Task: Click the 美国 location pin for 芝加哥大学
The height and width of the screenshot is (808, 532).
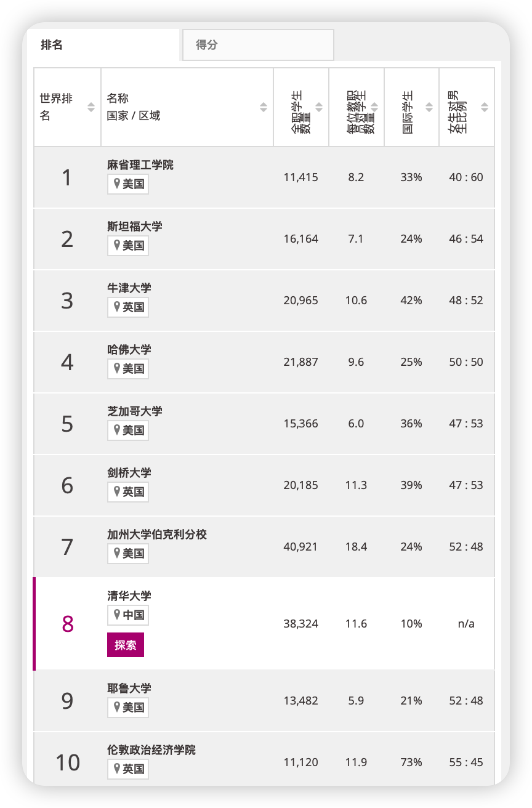Action: pyautogui.click(x=127, y=430)
